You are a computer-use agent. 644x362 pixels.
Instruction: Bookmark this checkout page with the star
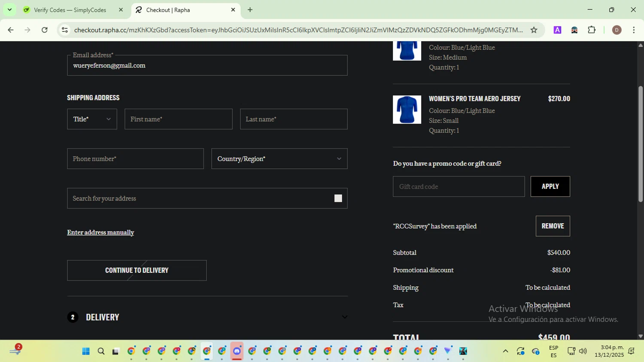click(x=534, y=30)
